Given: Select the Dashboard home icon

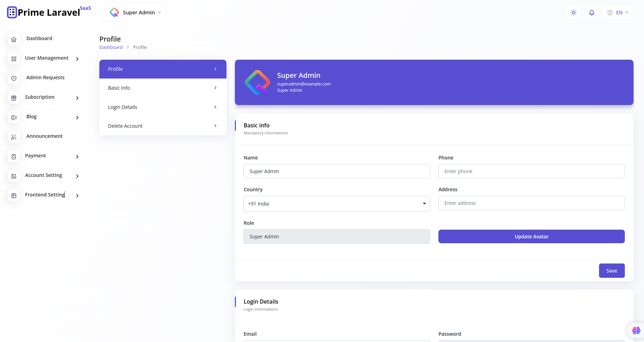Looking at the screenshot, I should point(14,39).
